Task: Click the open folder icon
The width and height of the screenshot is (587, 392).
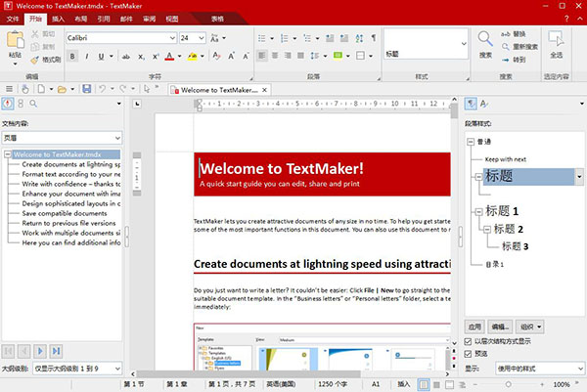Action: point(62,89)
